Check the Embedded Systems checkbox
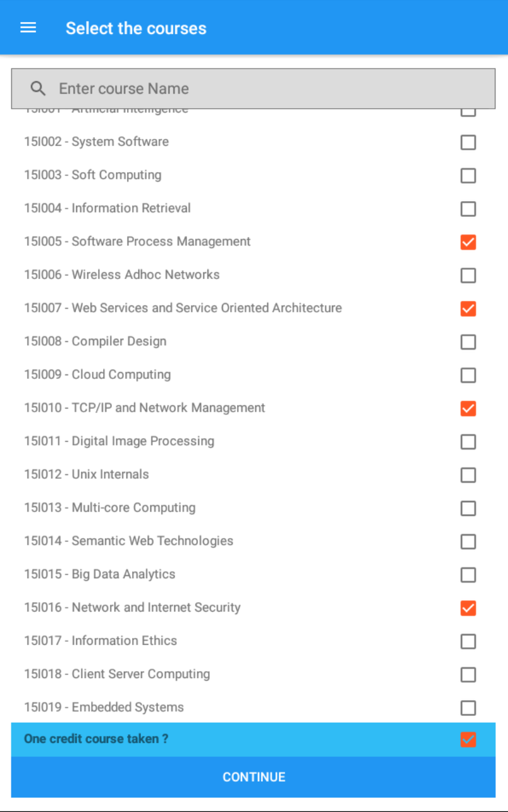 (468, 708)
